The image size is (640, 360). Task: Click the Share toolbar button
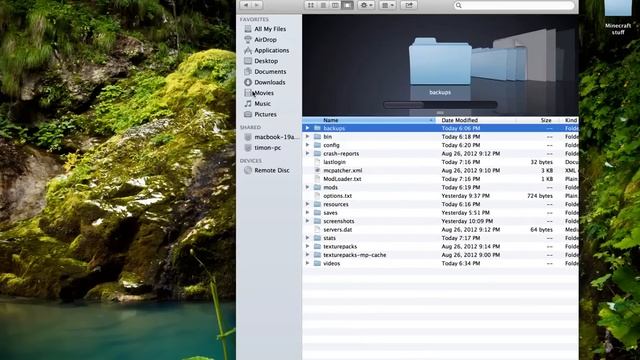click(409, 5)
